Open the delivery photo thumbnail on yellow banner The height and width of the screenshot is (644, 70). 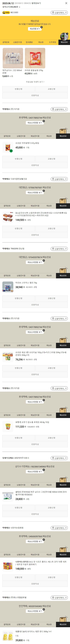[64, 36]
